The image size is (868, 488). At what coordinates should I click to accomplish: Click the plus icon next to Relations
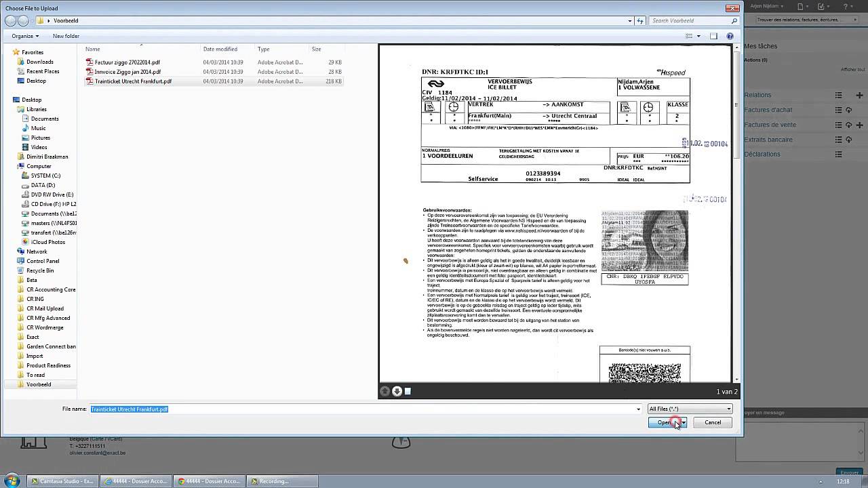coord(859,95)
